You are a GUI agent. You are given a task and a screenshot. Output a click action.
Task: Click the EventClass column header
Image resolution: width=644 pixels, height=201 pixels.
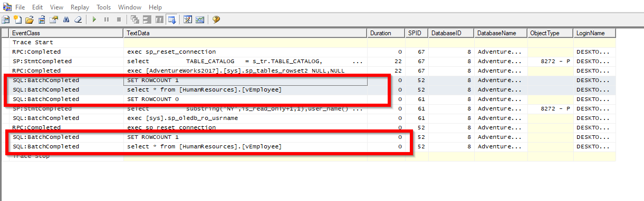pos(66,33)
